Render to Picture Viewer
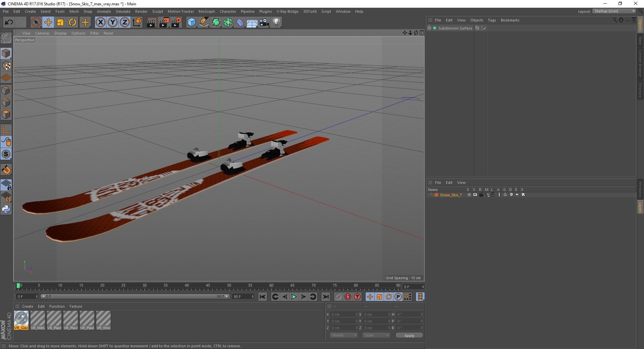This screenshot has width=644, height=349. coord(164,22)
